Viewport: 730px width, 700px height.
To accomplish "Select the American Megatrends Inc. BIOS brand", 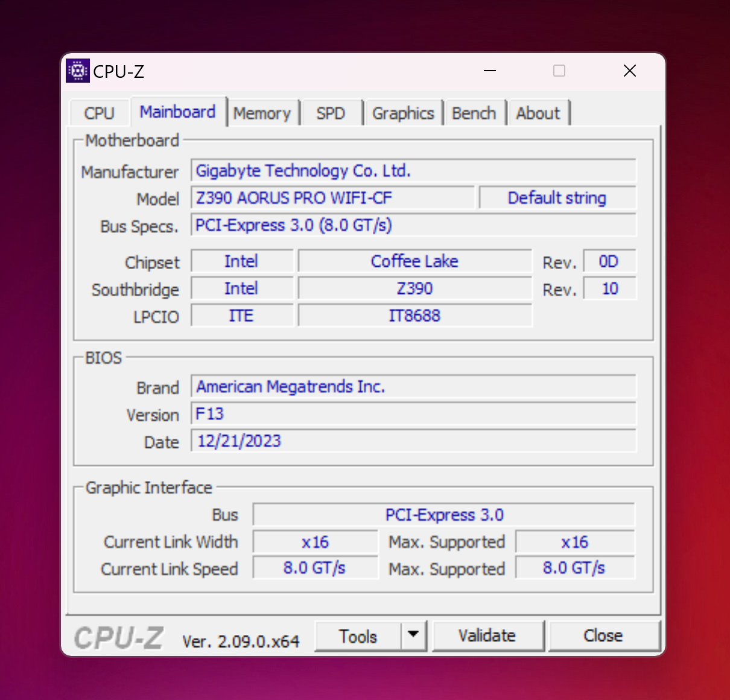I will [414, 387].
